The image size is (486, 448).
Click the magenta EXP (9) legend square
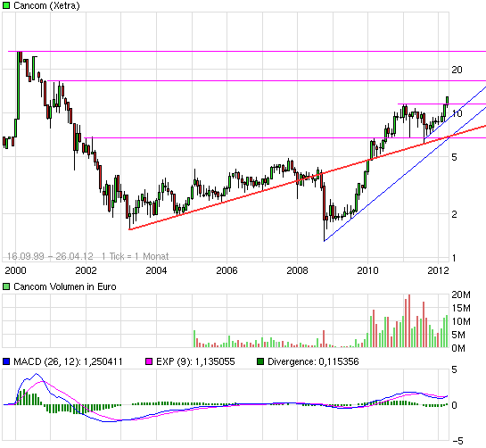coord(149,361)
